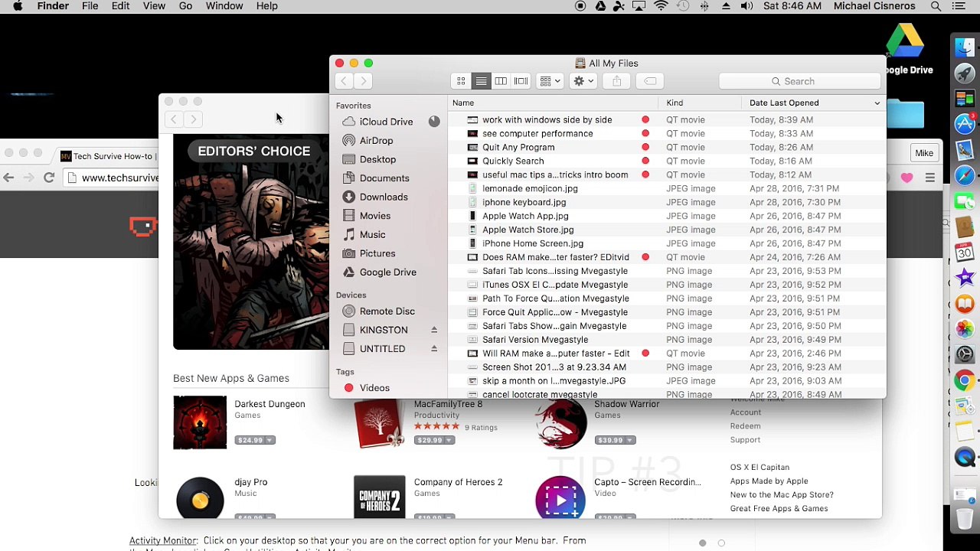Switch Finder to list view
The height and width of the screenshot is (551, 980).
coord(481,81)
